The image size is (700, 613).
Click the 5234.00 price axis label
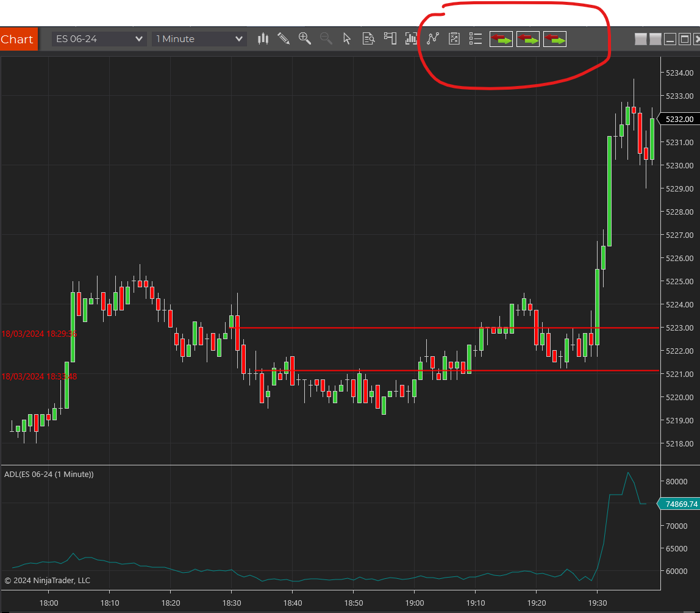(679, 73)
